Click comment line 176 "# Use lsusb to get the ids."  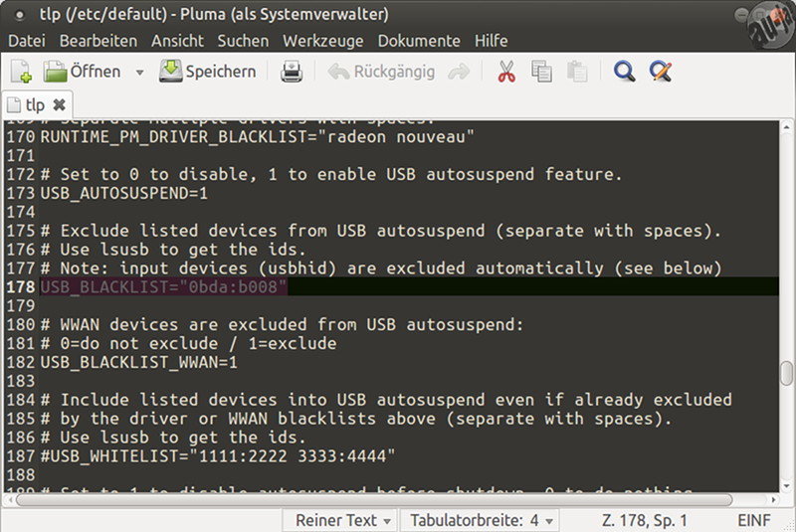click(x=173, y=250)
